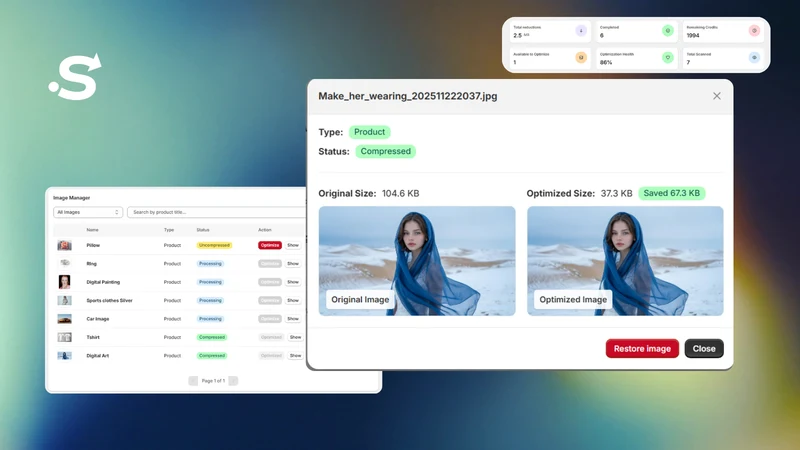Click Show for the Digital Painting row
This screenshot has width=800, height=450.
(x=293, y=282)
